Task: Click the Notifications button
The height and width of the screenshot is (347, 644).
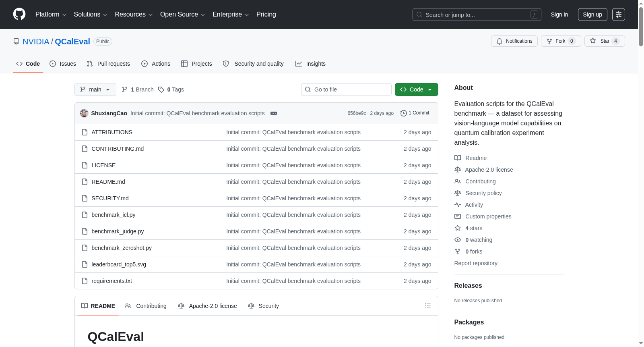Action: pyautogui.click(x=514, y=41)
